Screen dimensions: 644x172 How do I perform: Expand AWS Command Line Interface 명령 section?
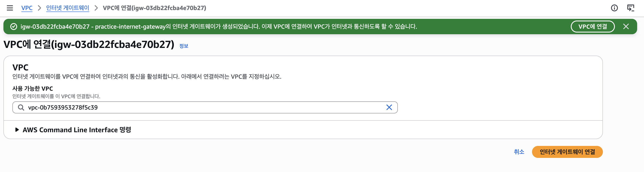click(x=17, y=130)
